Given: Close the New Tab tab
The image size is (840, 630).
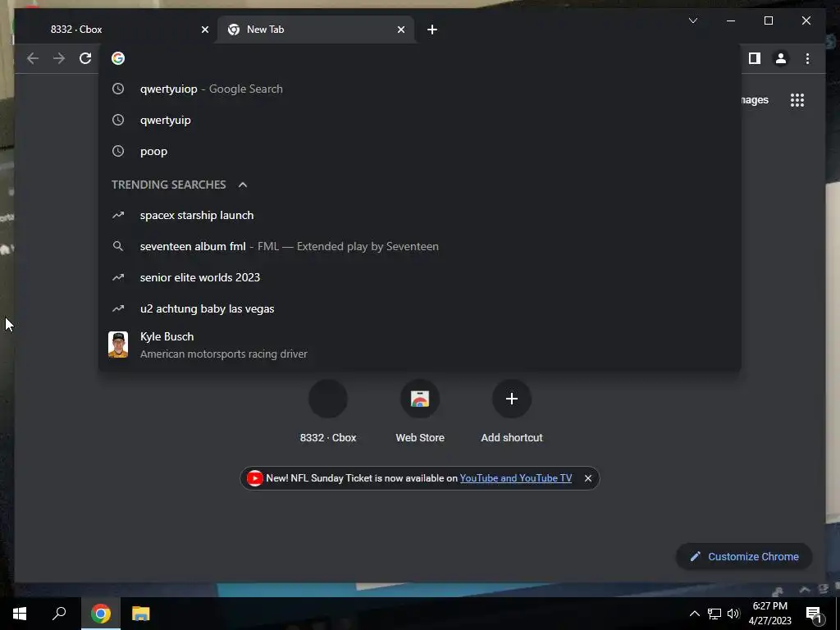Looking at the screenshot, I should tap(400, 30).
